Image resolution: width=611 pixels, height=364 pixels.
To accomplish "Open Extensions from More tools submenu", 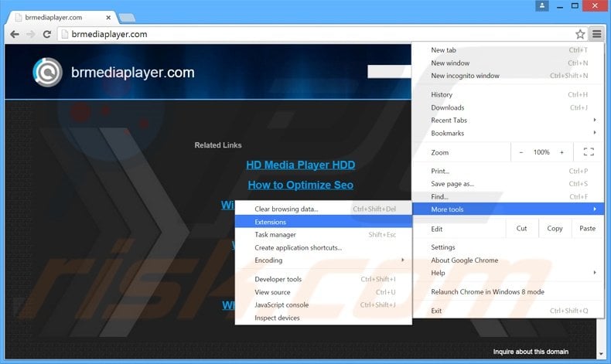I will pyautogui.click(x=323, y=222).
